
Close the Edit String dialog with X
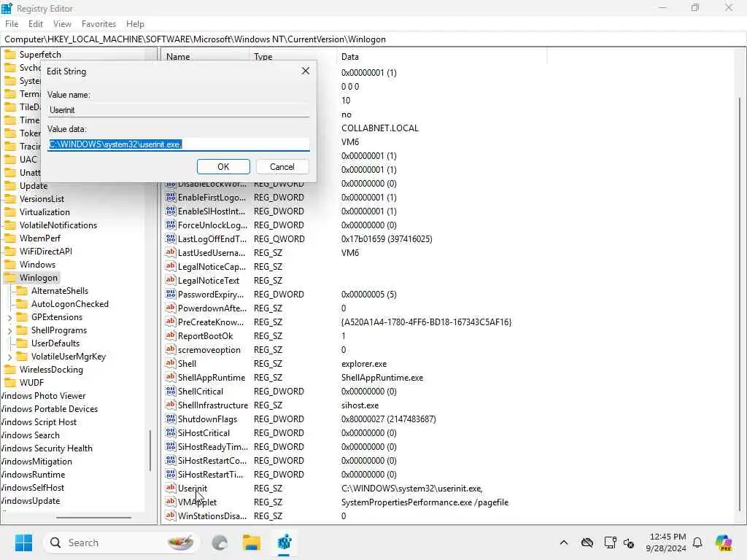[x=306, y=71]
